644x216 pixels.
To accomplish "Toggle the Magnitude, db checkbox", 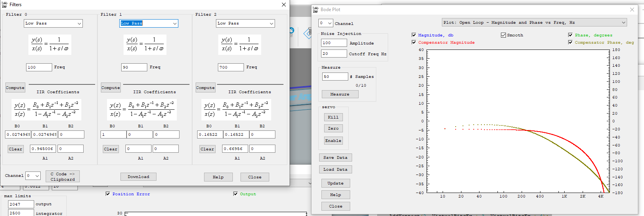I will pos(414,35).
